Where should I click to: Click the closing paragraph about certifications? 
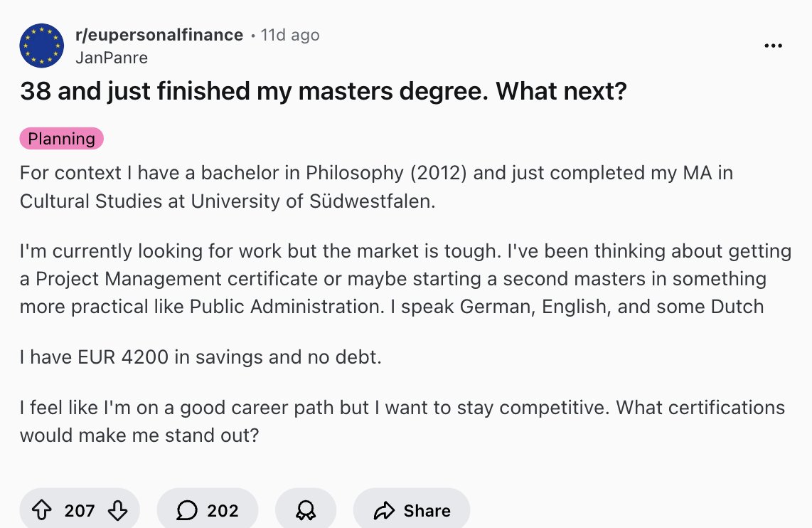pos(402,421)
